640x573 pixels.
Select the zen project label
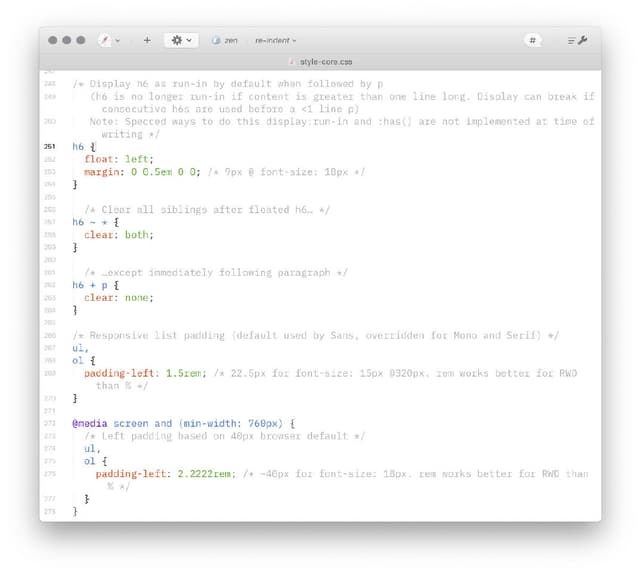click(x=231, y=40)
